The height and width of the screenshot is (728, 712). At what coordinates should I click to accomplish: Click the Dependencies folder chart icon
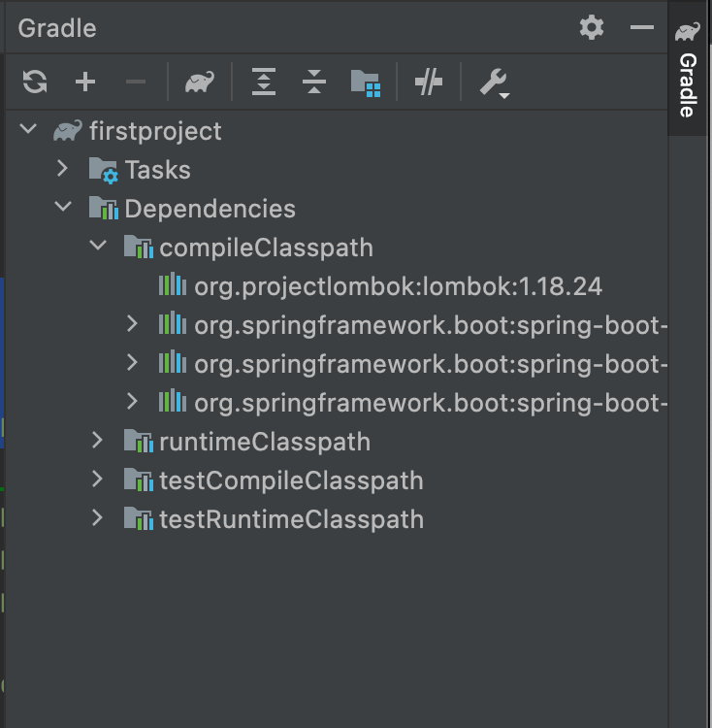(104, 208)
